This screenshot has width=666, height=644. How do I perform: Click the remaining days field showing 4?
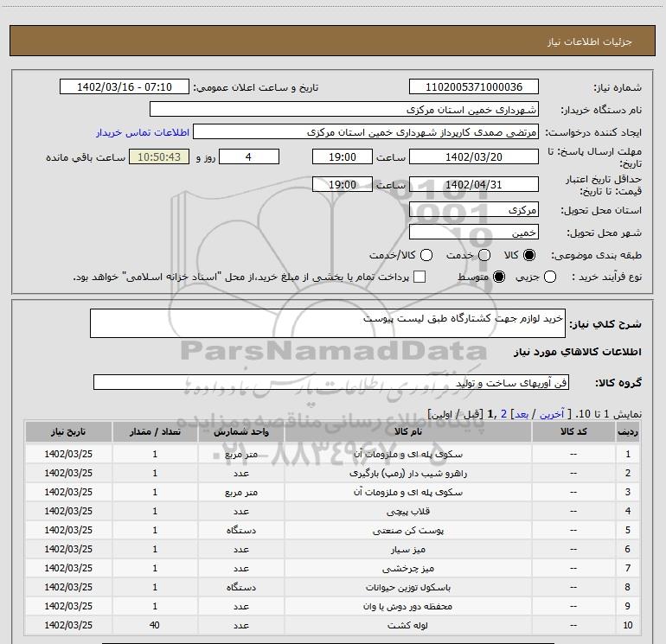click(249, 156)
